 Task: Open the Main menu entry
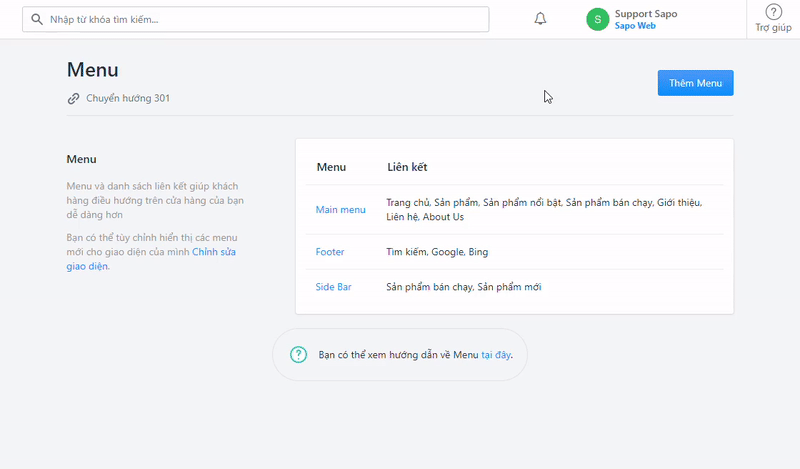340,210
